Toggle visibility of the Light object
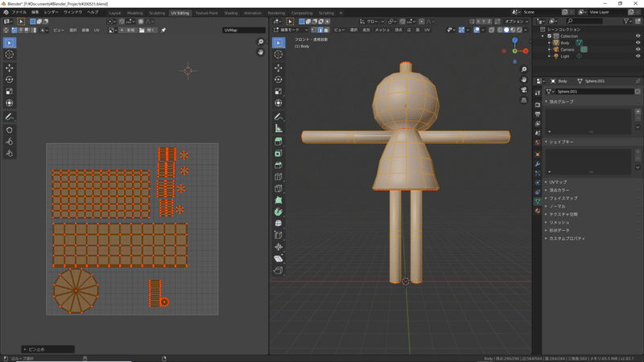644x362 pixels. [x=638, y=56]
